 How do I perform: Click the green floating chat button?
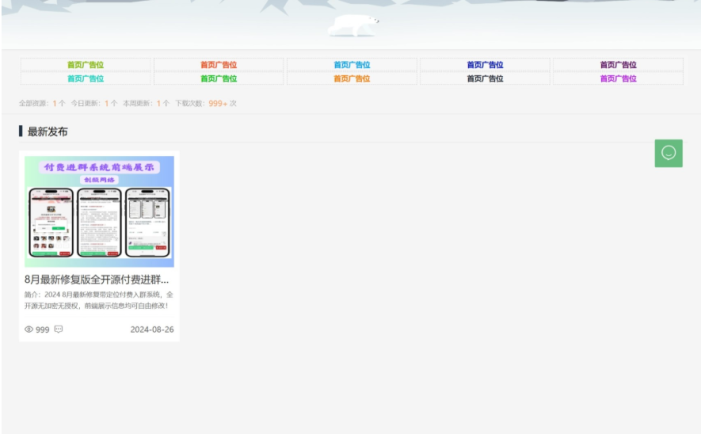click(x=668, y=153)
